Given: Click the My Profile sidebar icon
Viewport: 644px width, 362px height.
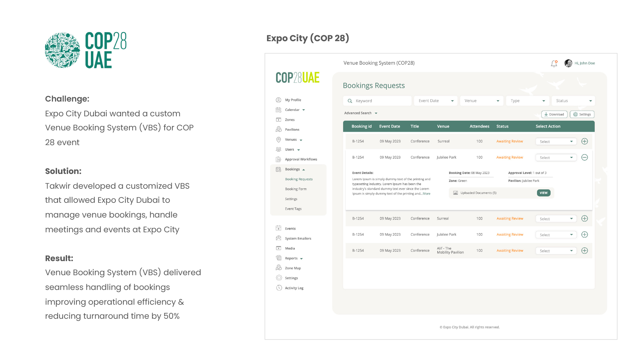Looking at the screenshot, I should (278, 100).
